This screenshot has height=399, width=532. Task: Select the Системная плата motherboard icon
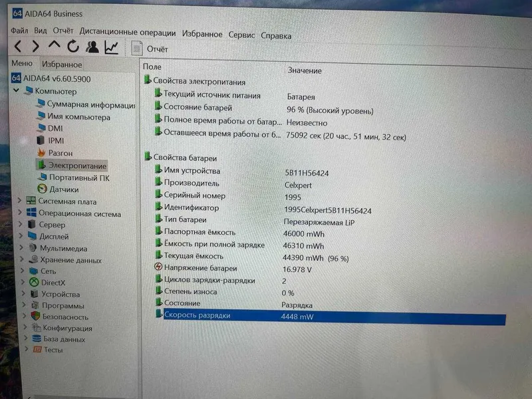pyautogui.click(x=31, y=201)
